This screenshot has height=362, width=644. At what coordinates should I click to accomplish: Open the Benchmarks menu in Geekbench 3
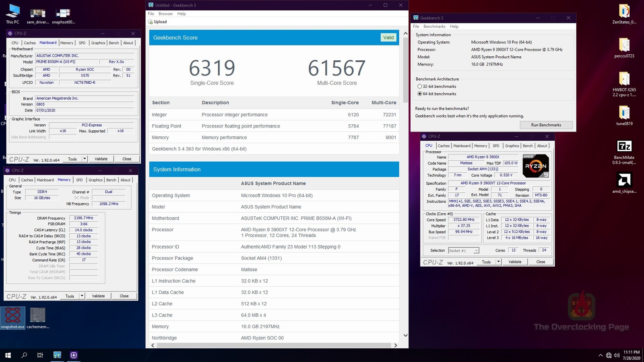434,27
